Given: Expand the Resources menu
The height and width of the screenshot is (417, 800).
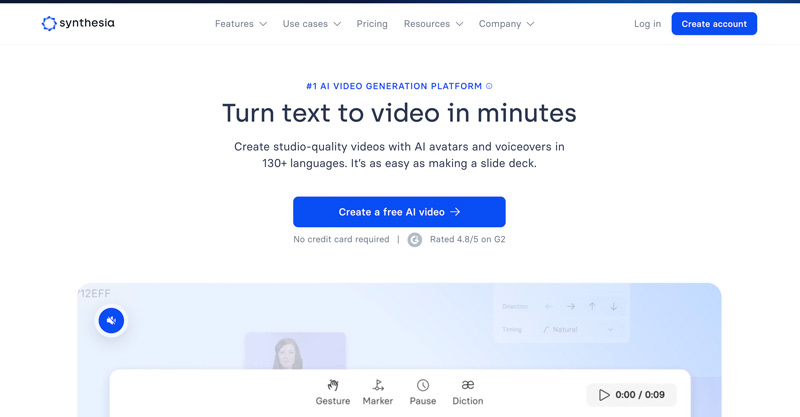Looking at the screenshot, I should (x=433, y=24).
